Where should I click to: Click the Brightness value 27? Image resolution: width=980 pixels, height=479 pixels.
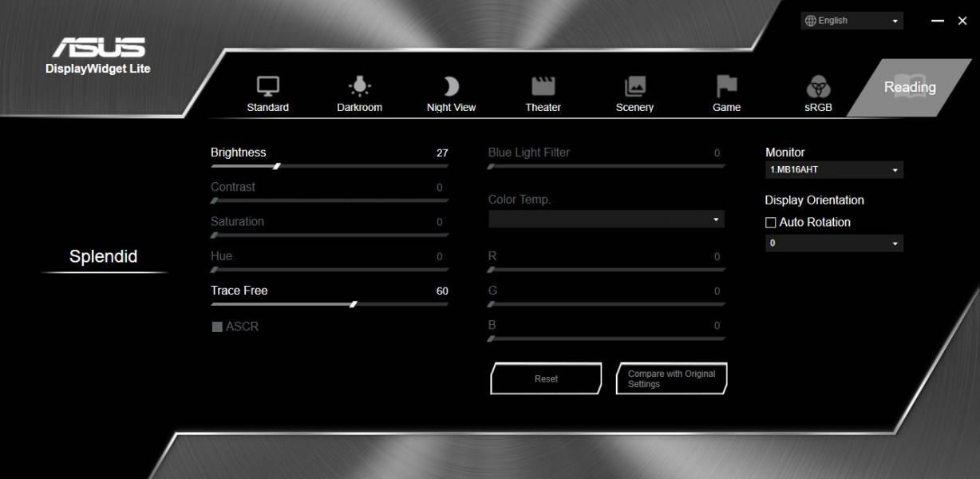pyautogui.click(x=442, y=153)
